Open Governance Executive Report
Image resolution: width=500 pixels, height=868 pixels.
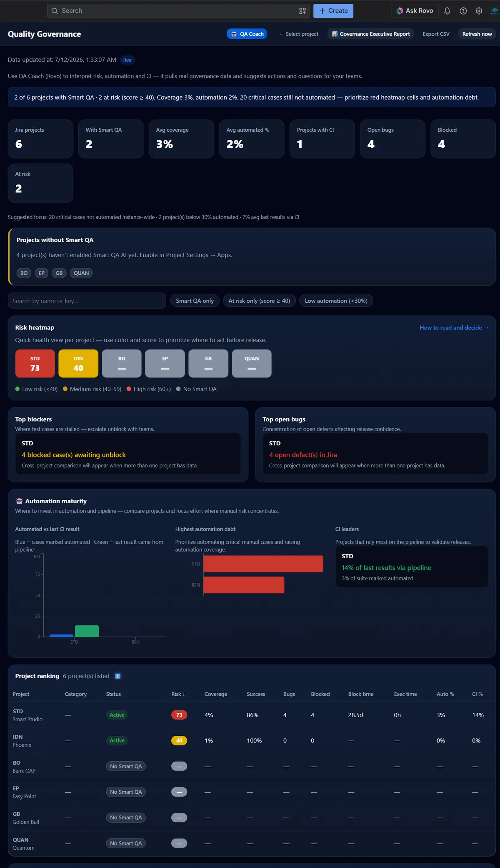(371, 34)
